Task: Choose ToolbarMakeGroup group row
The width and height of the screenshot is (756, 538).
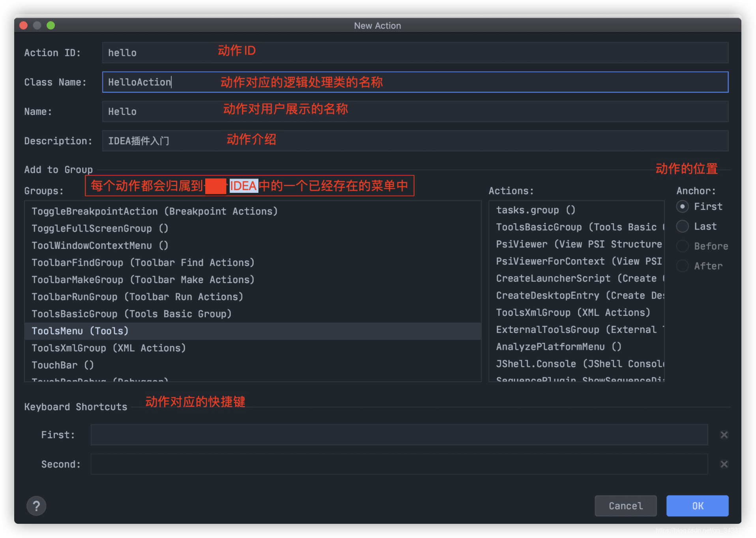Action: (x=253, y=280)
